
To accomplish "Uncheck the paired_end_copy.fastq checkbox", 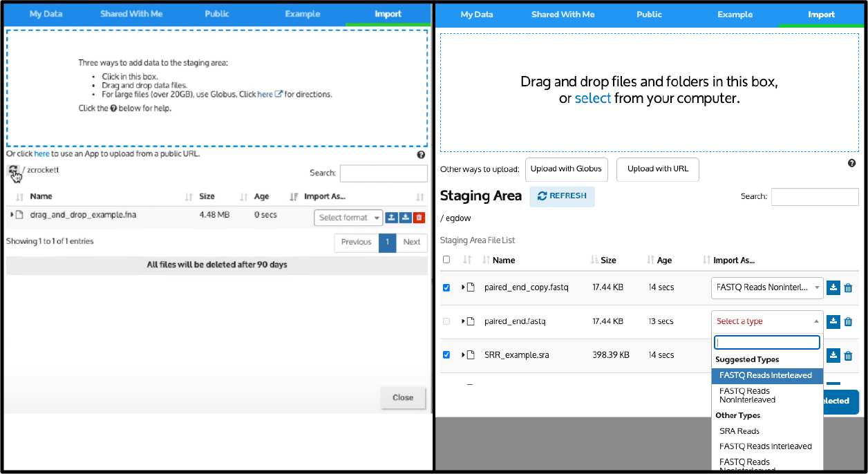I will (x=446, y=287).
